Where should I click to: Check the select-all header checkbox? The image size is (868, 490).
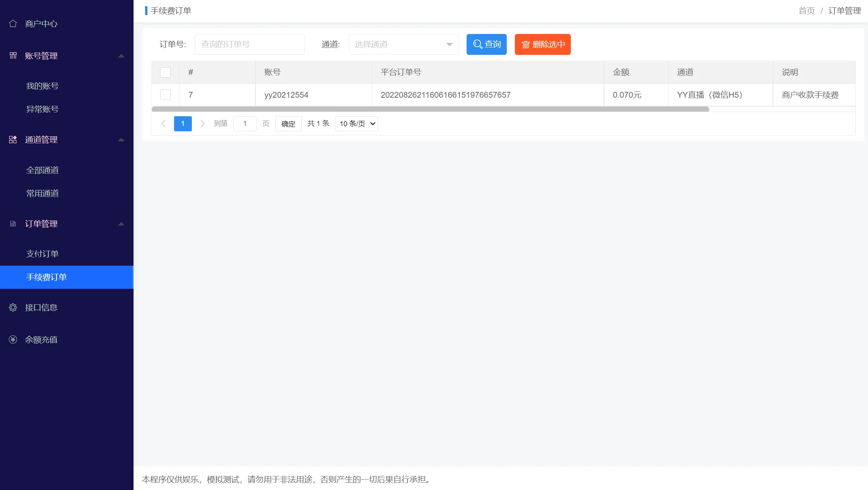pos(165,72)
